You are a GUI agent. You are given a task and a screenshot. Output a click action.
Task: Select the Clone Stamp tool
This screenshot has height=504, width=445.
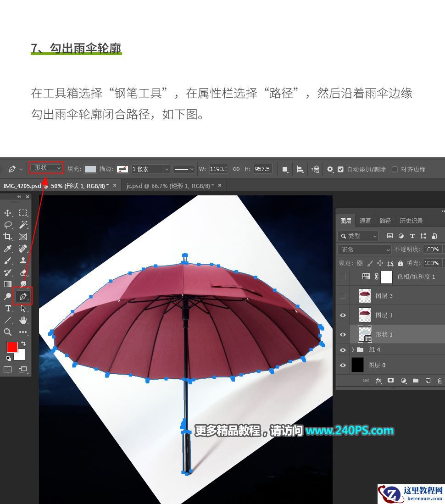[x=23, y=260]
